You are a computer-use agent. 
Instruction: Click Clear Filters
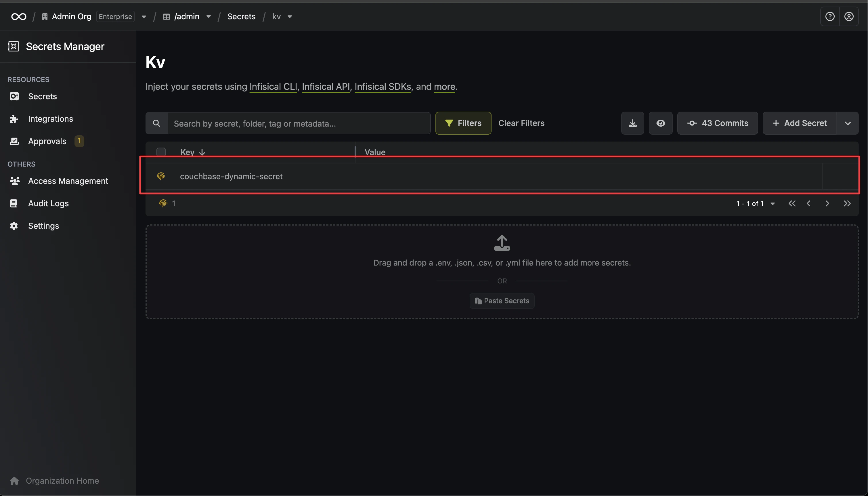[521, 123]
